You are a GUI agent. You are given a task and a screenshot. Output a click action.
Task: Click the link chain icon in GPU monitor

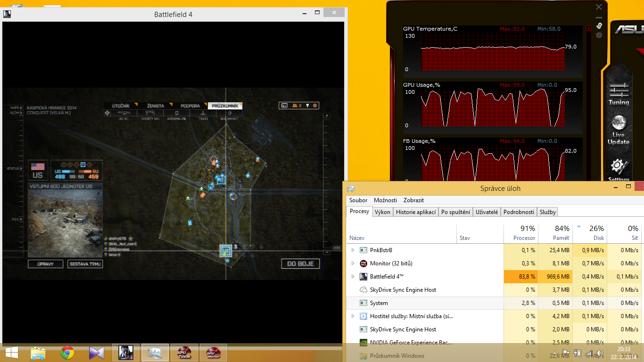599,25
